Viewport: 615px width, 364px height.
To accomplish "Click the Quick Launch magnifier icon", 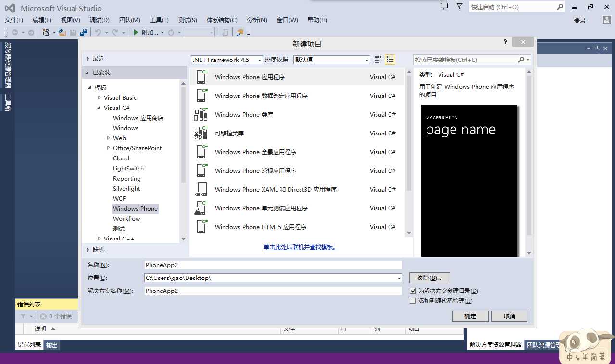I will (560, 7).
